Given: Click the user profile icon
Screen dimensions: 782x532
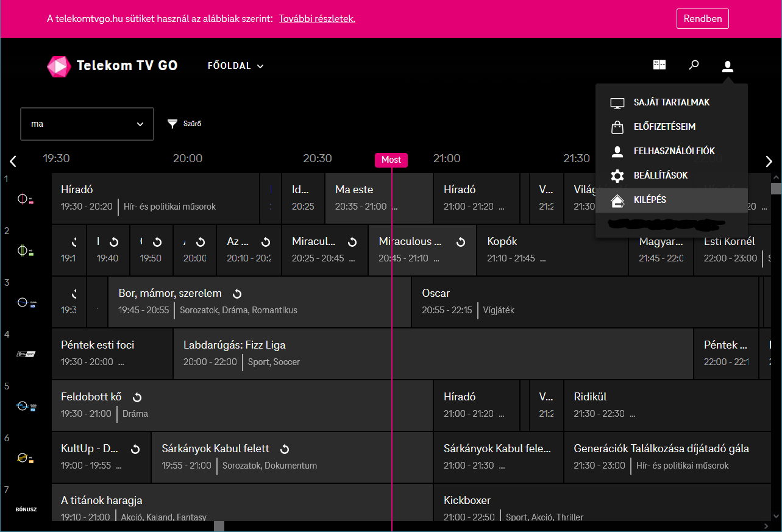Looking at the screenshot, I should point(727,66).
